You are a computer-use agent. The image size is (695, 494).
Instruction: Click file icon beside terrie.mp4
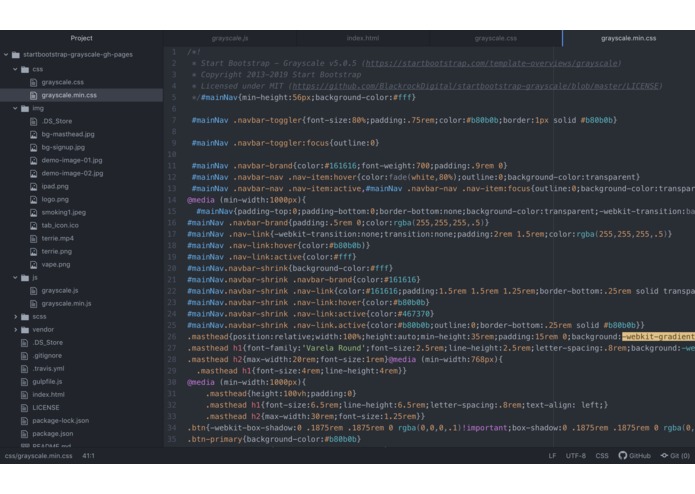click(33, 238)
